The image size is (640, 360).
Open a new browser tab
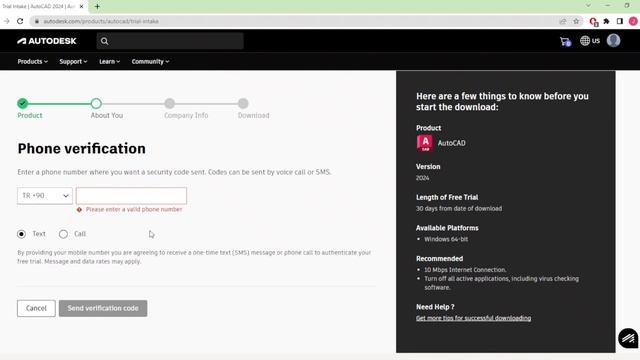point(97,7)
